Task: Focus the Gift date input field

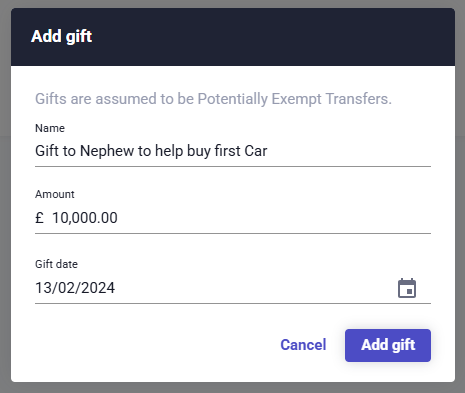Action: (213, 288)
